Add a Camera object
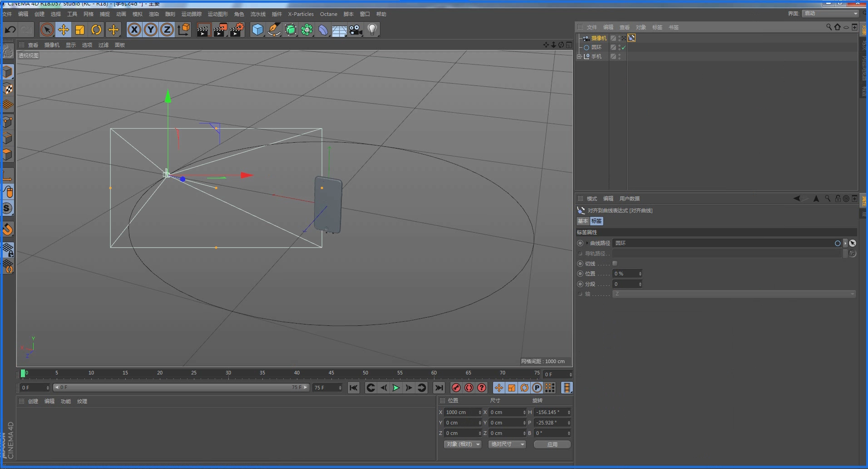Screen dimensions: 868x469 (356, 30)
